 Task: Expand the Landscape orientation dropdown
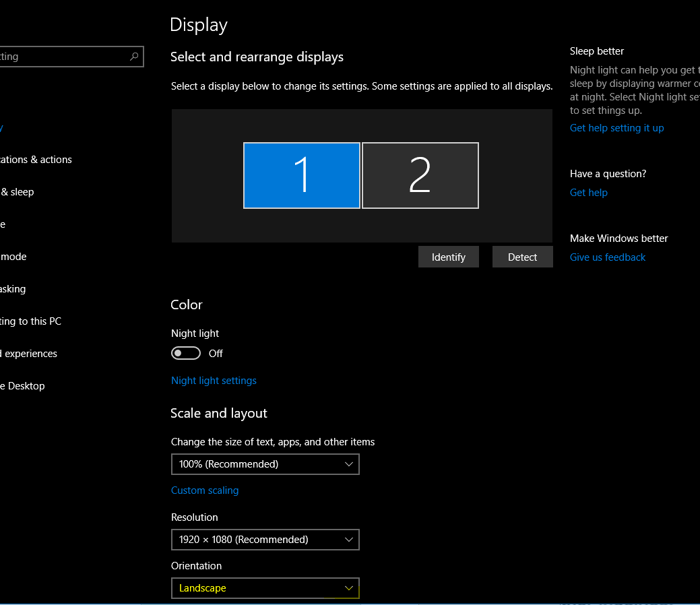pos(265,588)
